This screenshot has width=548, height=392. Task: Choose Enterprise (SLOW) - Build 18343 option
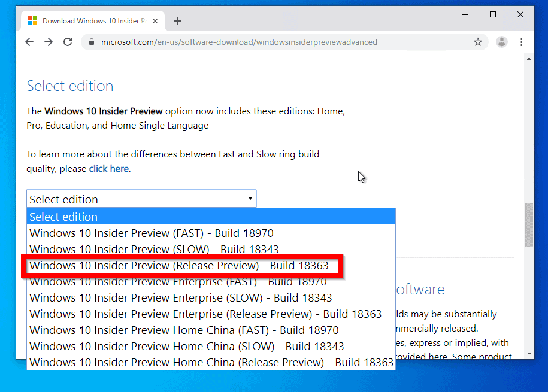pyautogui.click(x=211, y=297)
